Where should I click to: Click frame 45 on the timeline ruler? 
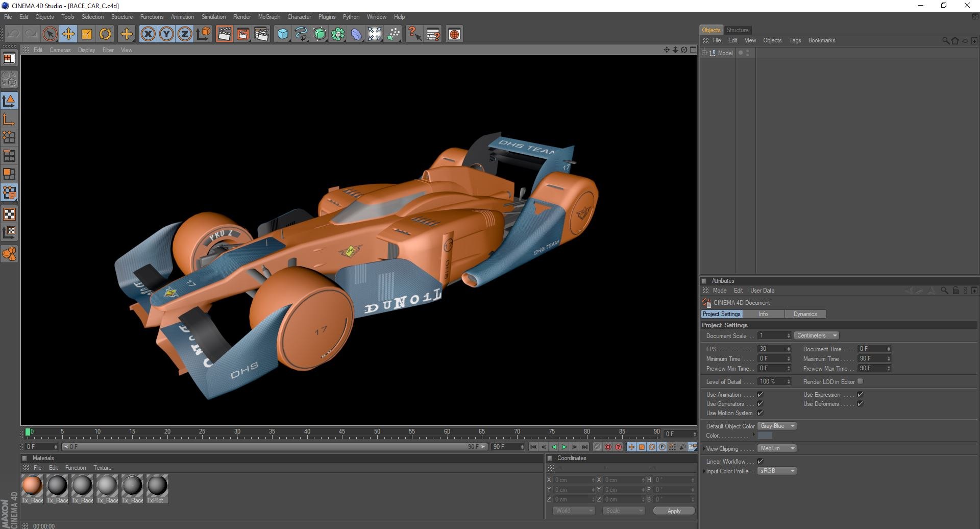point(342,433)
